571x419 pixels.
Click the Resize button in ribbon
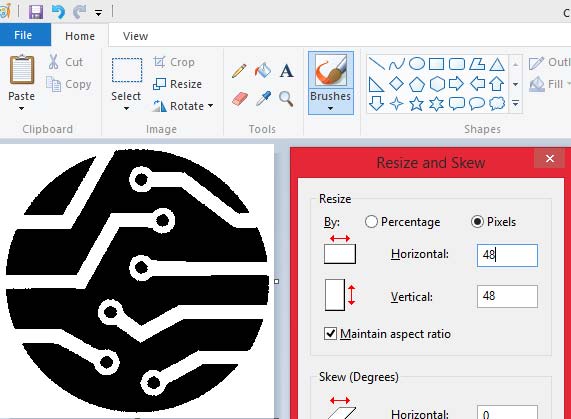point(177,84)
